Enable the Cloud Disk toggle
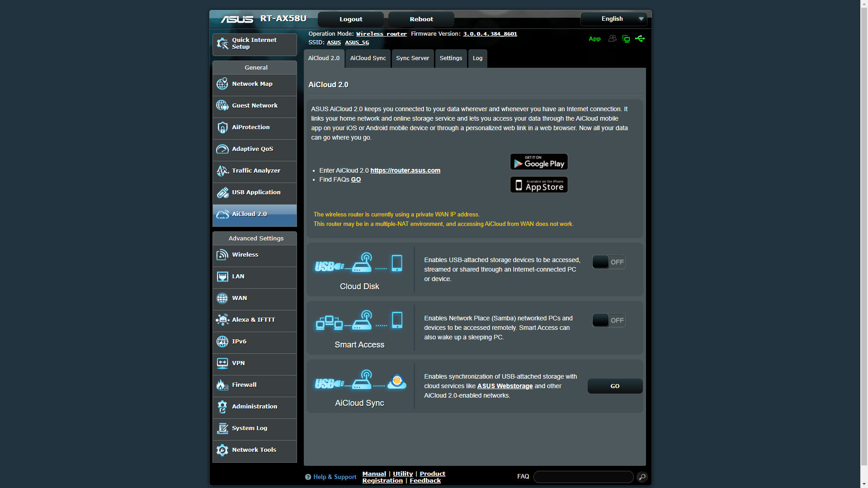Screen dimensions: 868x488 (x=609, y=262)
